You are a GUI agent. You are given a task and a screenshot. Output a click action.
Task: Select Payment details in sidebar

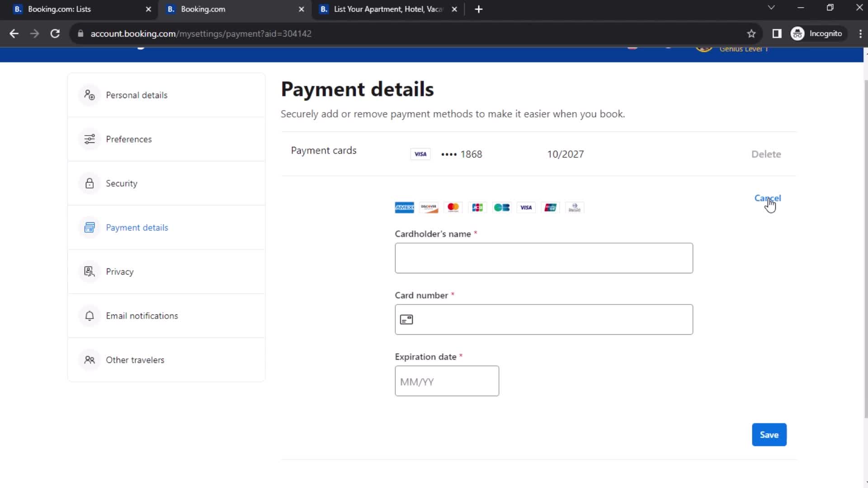click(166, 227)
